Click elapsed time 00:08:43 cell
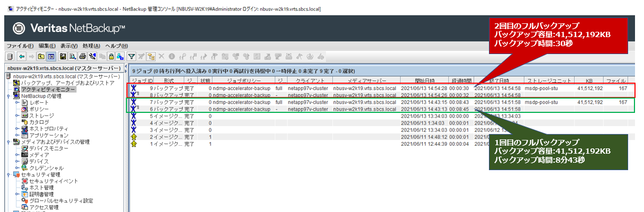 tap(459, 102)
